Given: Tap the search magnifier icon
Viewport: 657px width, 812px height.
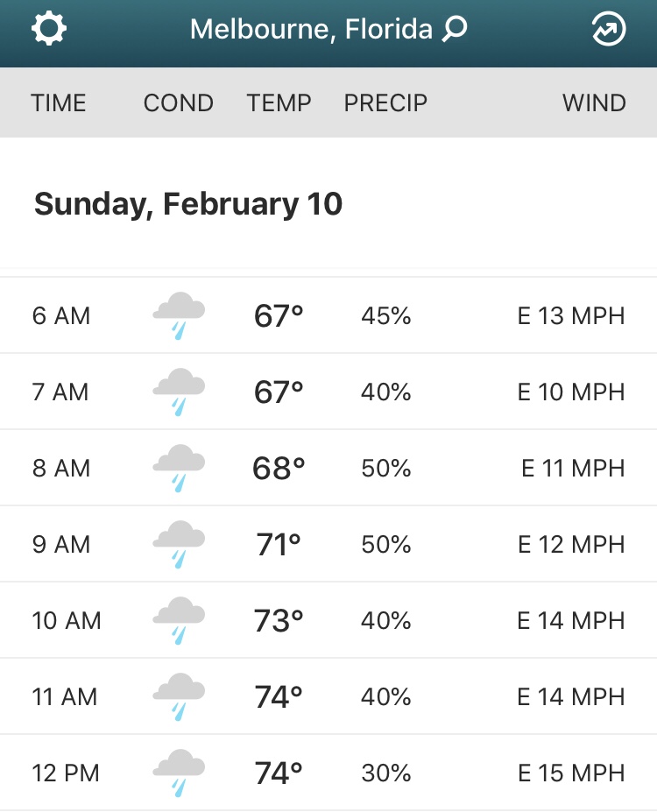Looking at the screenshot, I should [x=455, y=30].
